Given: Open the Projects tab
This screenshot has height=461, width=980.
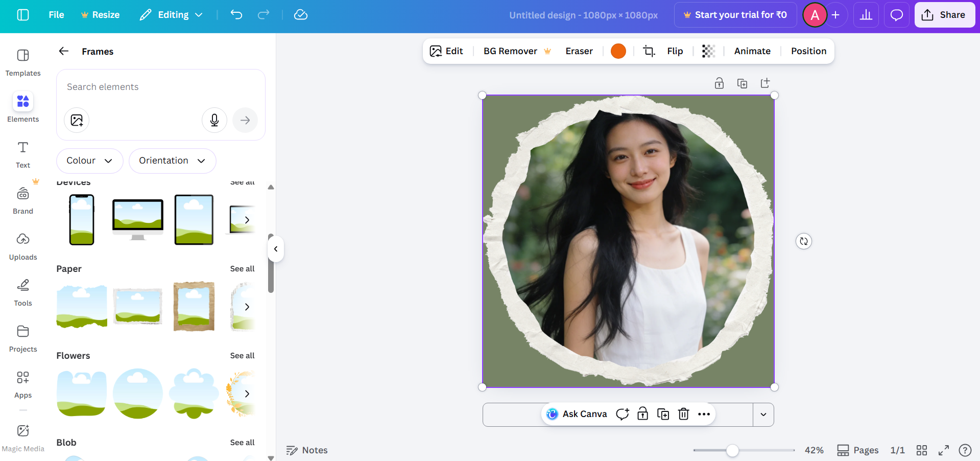Looking at the screenshot, I should point(23,338).
